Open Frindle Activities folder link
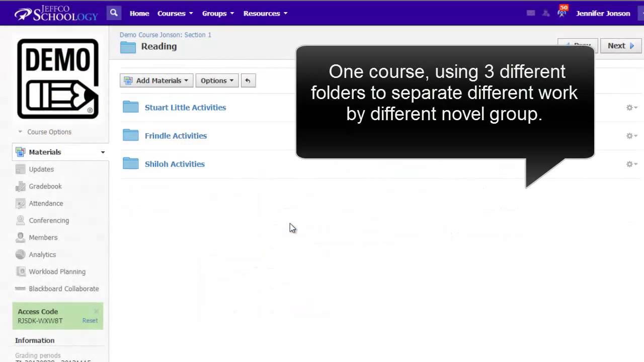The image size is (644, 362). coord(176,135)
